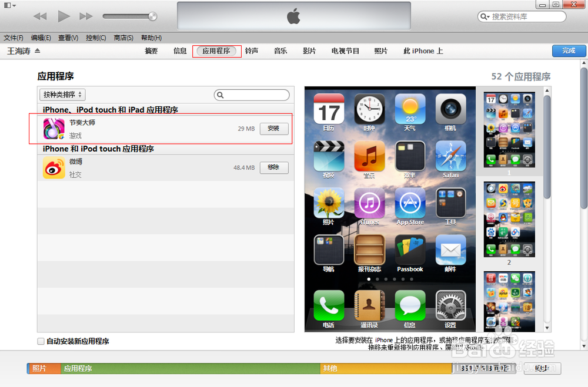Open the 帮助(H) menu
This screenshot has width=588, height=387.
coord(151,38)
